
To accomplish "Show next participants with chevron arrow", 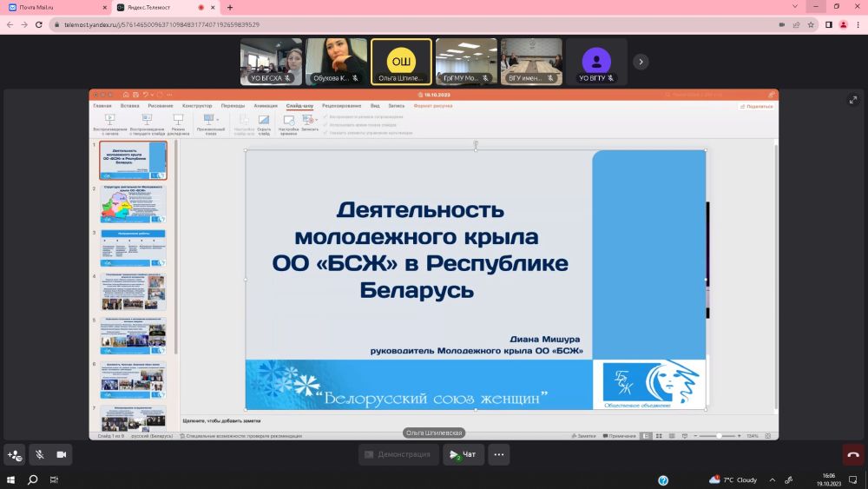I will [x=641, y=62].
